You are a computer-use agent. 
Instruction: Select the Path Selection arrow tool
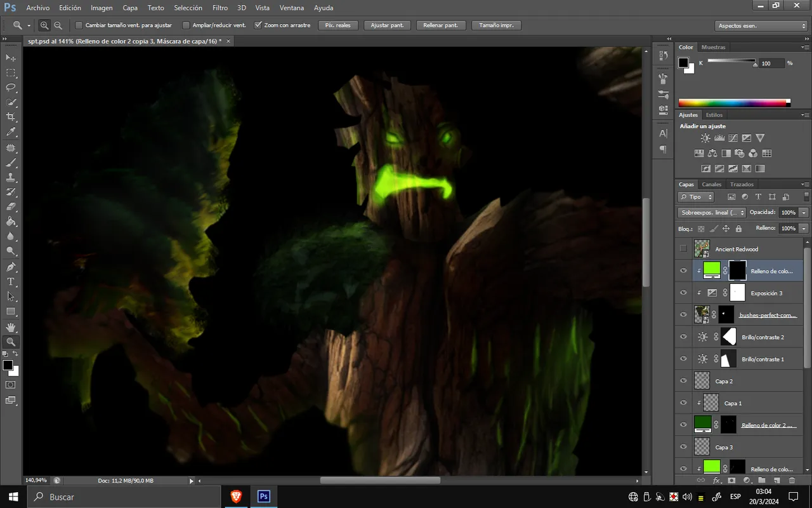coord(11,297)
